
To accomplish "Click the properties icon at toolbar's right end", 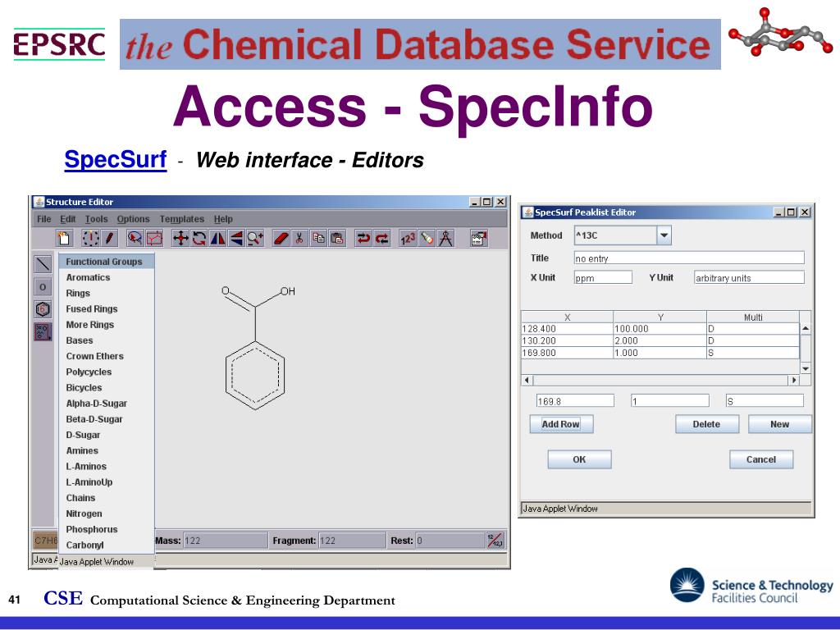I will point(479,238).
